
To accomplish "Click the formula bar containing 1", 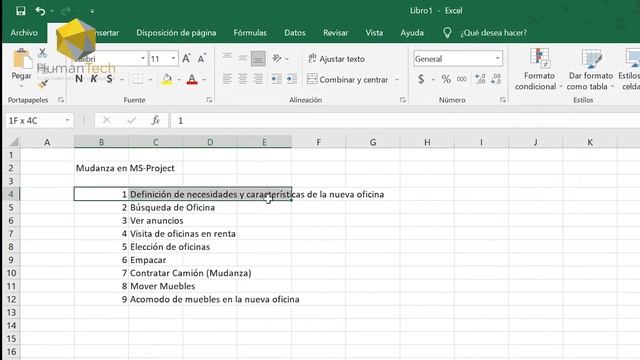I will click(405, 121).
